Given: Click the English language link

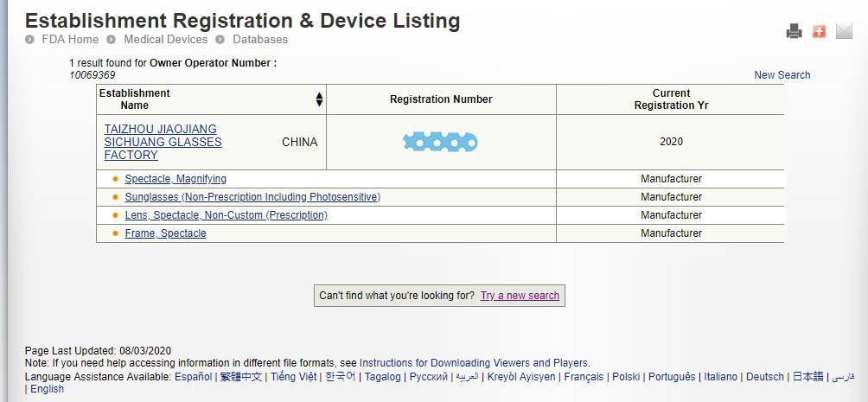Looking at the screenshot, I should pyautogui.click(x=47, y=389).
